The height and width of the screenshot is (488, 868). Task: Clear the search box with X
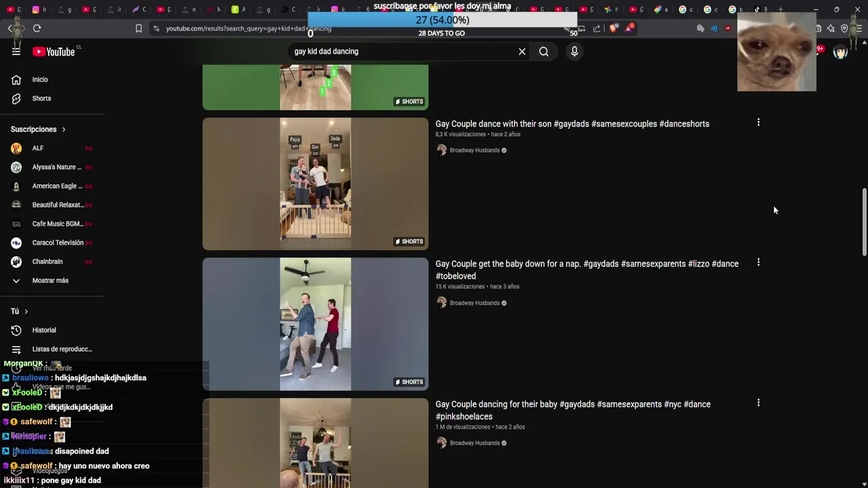coord(522,52)
